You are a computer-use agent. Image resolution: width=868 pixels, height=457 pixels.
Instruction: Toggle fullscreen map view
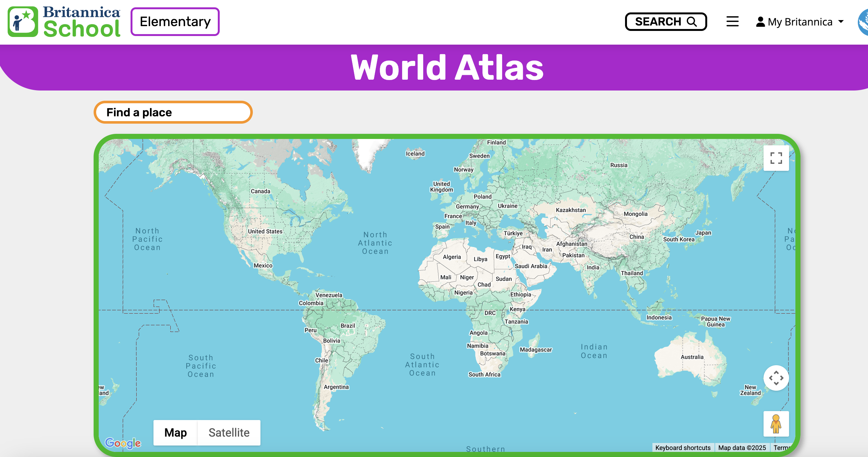coord(776,158)
